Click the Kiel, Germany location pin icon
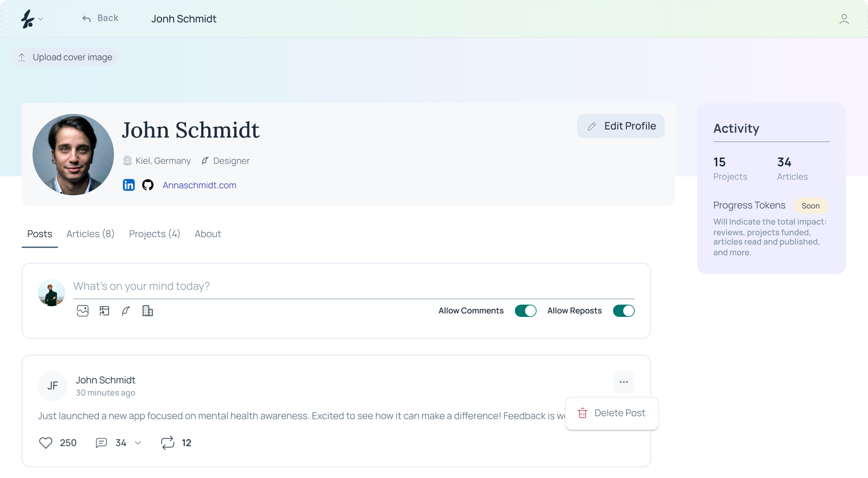868x478 pixels. tap(127, 161)
